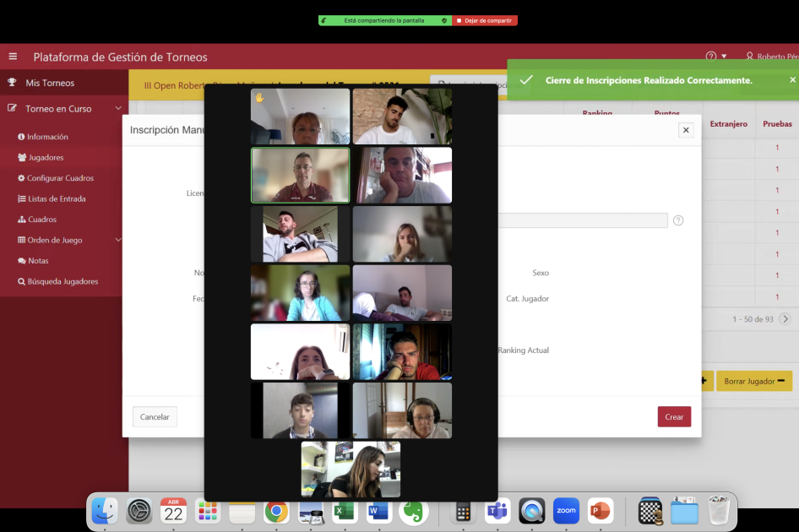The width and height of the screenshot is (799, 532).
Task: Select video tile of man in grey hoodie
Action: (x=300, y=234)
